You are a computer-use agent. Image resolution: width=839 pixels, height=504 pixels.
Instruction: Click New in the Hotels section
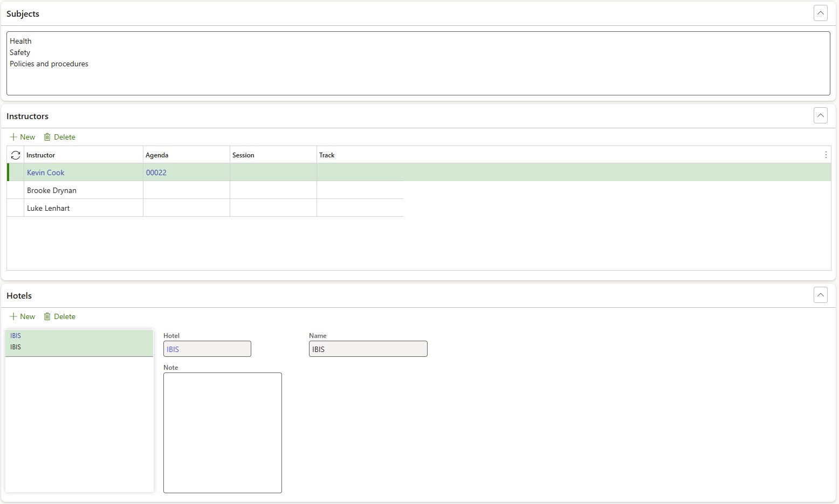pyautogui.click(x=23, y=316)
